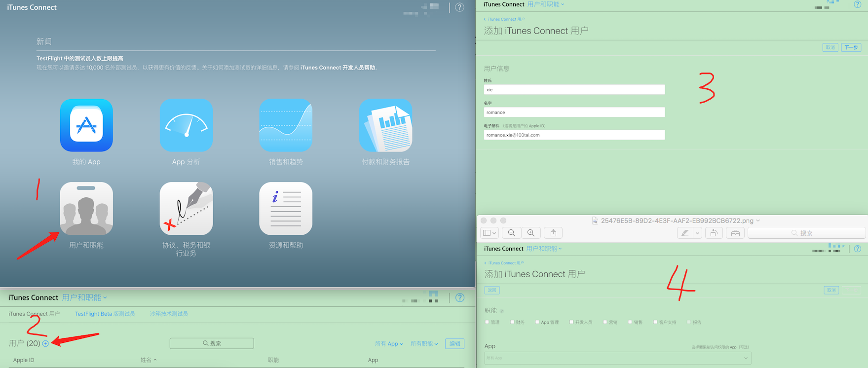Click the plus icon beside 用户 (20)
Screen dimensions: 868x368
[45, 343]
